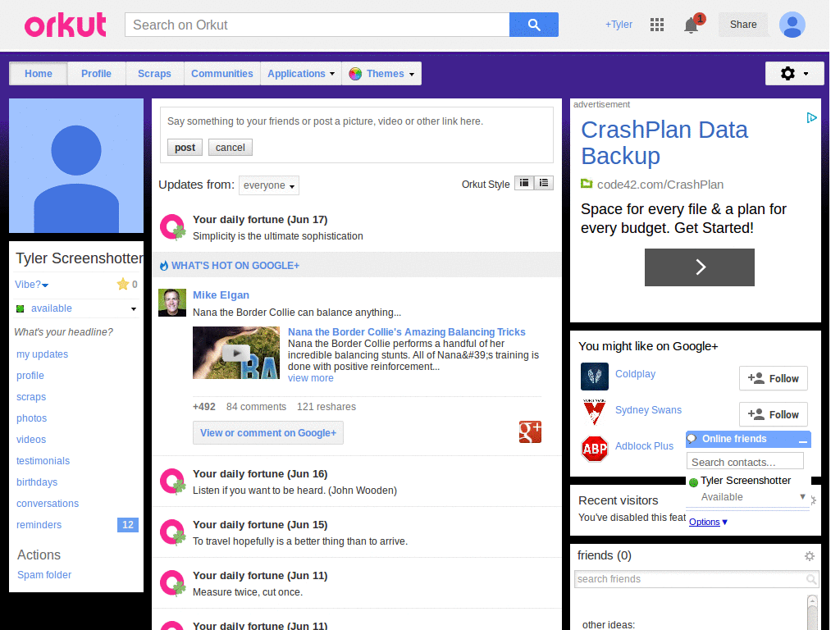Image resolution: width=840 pixels, height=630 pixels.
Task: Click the Jun 15 daily fortune icon
Action: click(x=172, y=532)
